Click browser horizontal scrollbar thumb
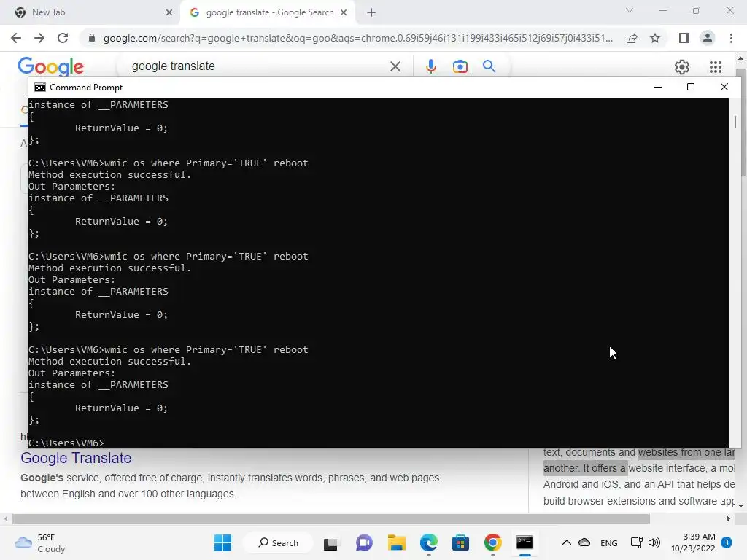This screenshot has width=747, height=560. (x=331, y=518)
